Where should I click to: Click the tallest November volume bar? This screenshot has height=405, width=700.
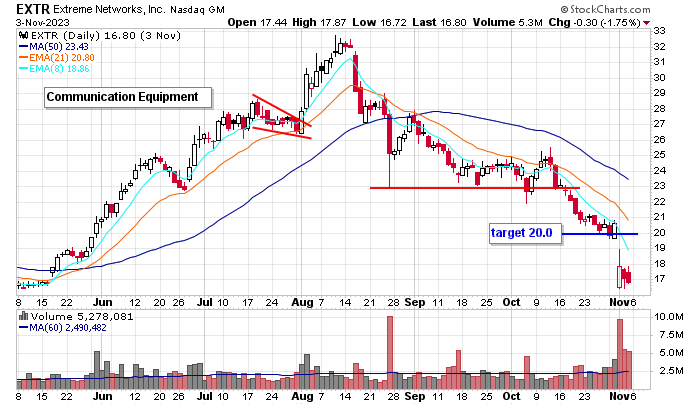tap(620, 354)
